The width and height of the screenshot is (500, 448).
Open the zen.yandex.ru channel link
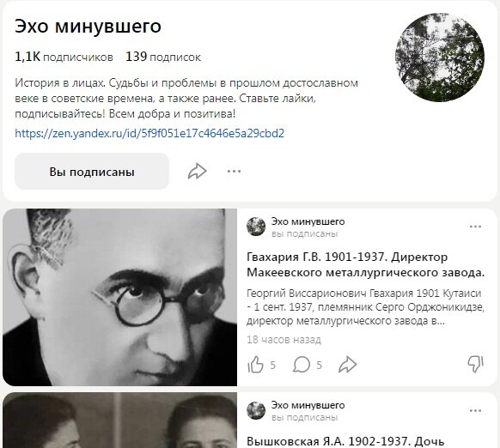(149, 133)
